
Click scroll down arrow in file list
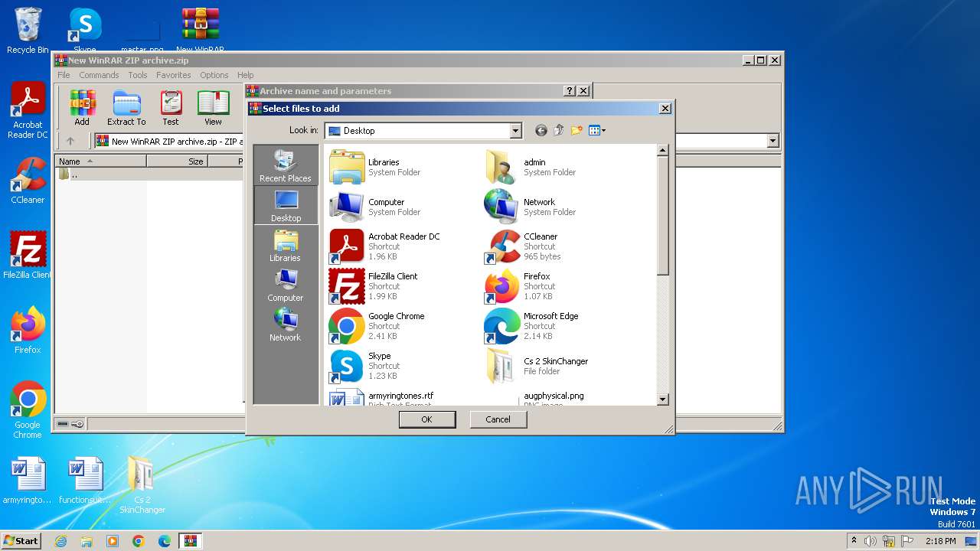point(663,399)
